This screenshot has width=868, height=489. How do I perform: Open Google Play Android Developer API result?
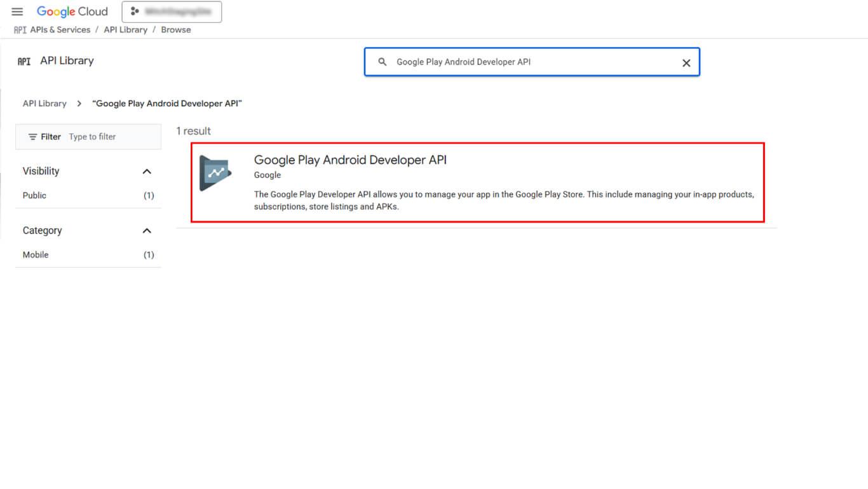(350, 160)
